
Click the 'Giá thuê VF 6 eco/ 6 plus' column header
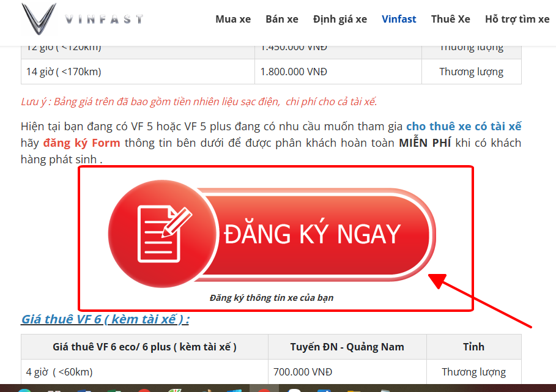[x=145, y=347]
